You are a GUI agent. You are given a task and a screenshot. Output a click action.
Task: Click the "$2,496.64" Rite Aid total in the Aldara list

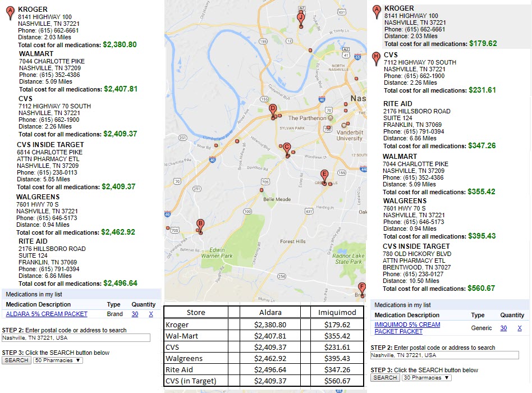tap(121, 284)
